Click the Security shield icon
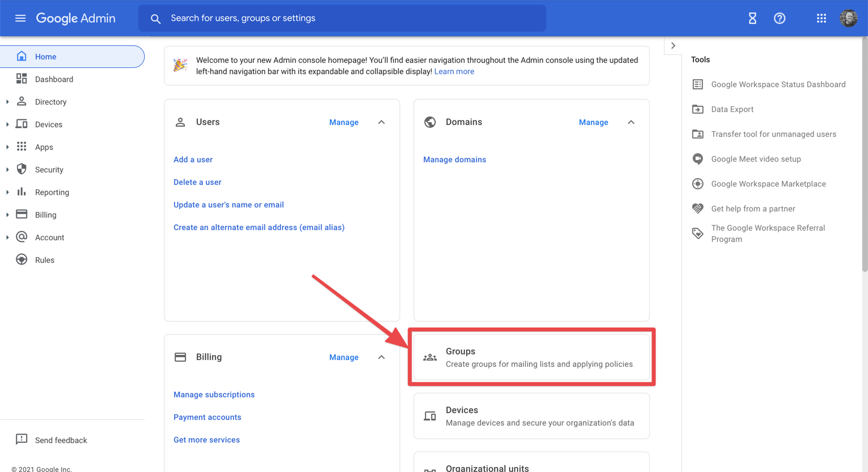The image size is (868, 472). point(21,169)
